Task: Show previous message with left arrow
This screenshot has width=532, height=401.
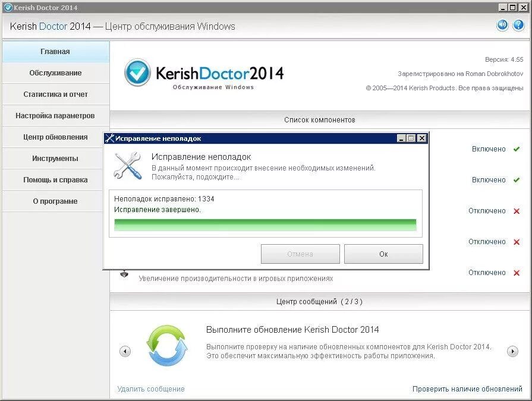Action: click(125, 351)
